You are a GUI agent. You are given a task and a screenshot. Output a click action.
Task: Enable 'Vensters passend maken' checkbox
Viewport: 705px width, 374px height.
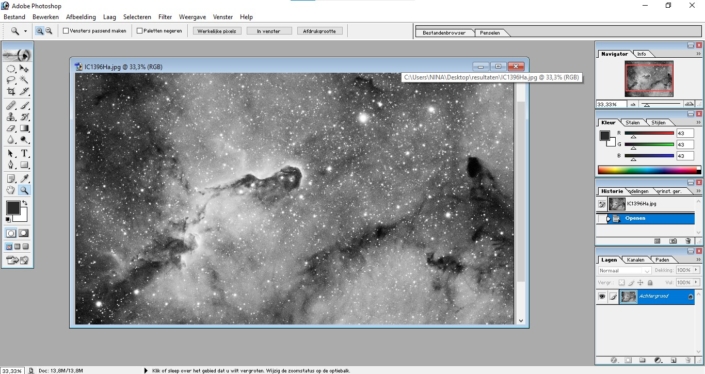tap(66, 31)
